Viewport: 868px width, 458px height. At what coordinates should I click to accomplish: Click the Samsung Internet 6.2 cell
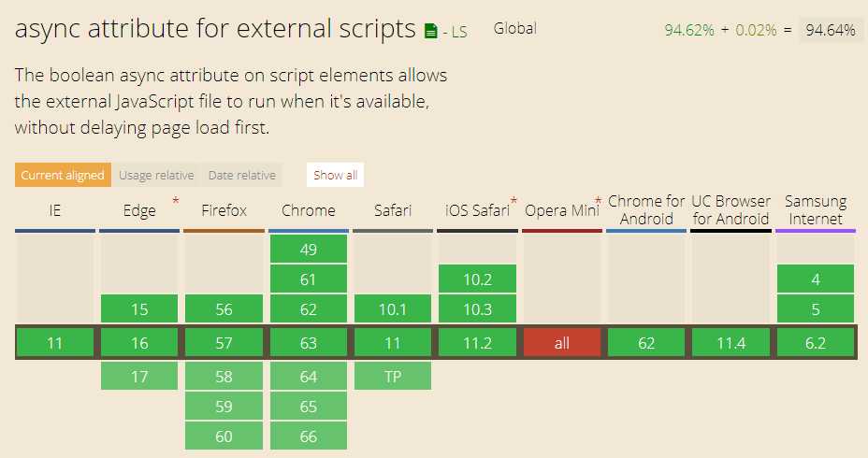[816, 343]
